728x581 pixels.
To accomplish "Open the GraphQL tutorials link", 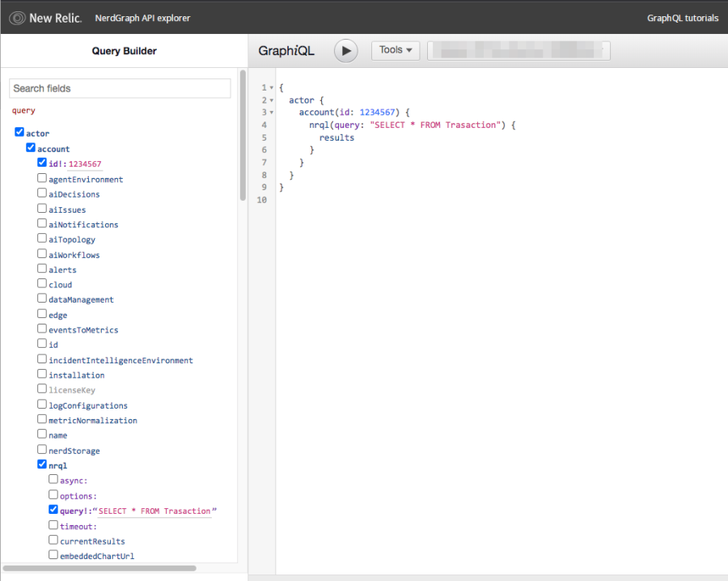I will click(x=682, y=18).
